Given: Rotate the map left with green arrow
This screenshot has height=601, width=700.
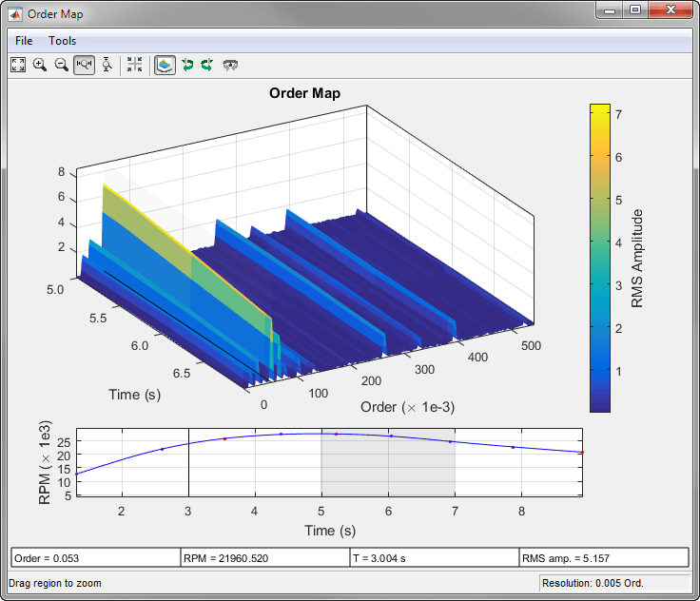Looking at the screenshot, I should 187,66.
